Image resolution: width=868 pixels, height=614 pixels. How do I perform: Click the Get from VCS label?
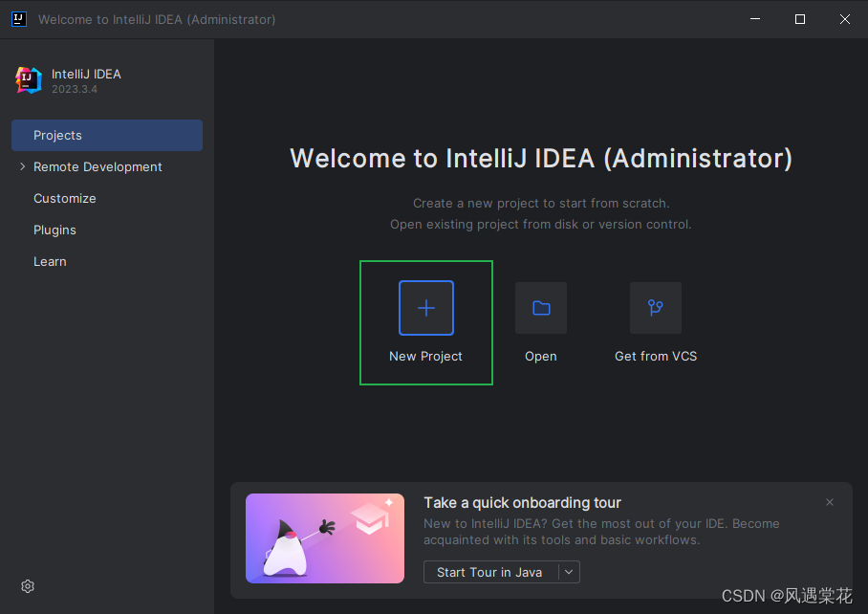(656, 356)
